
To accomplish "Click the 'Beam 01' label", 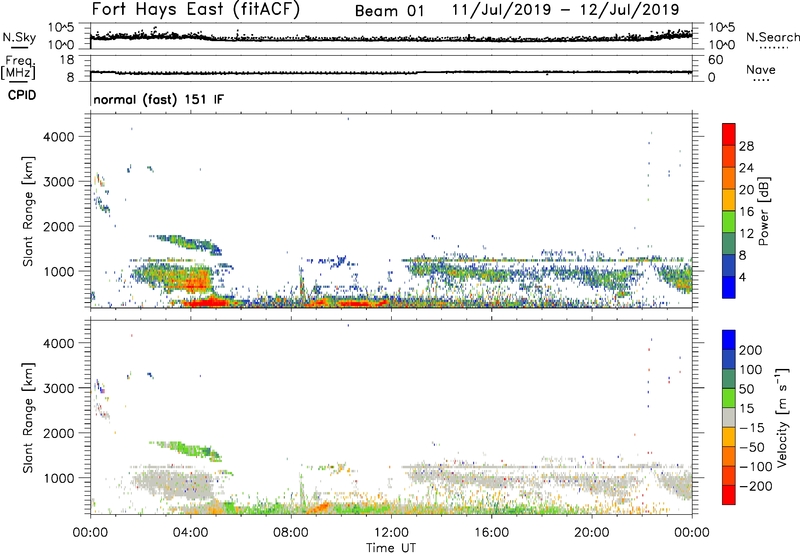I will point(390,11).
